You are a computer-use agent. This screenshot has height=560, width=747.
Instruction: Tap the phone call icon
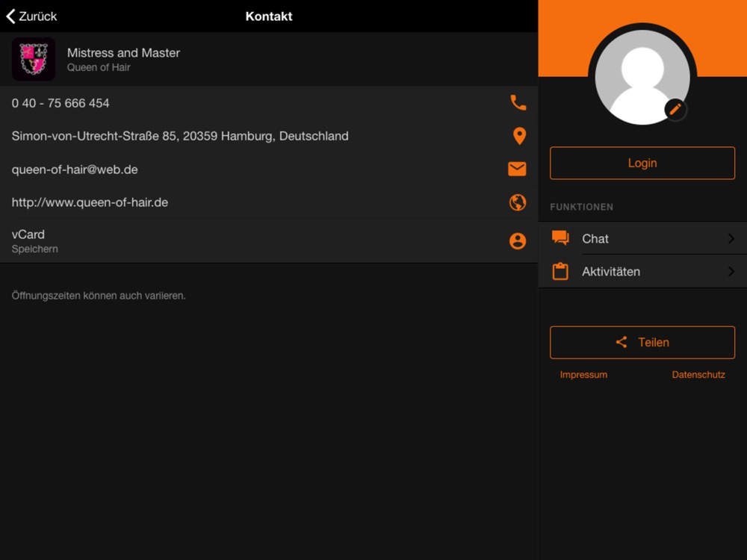pyautogui.click(x=518, y=103)
